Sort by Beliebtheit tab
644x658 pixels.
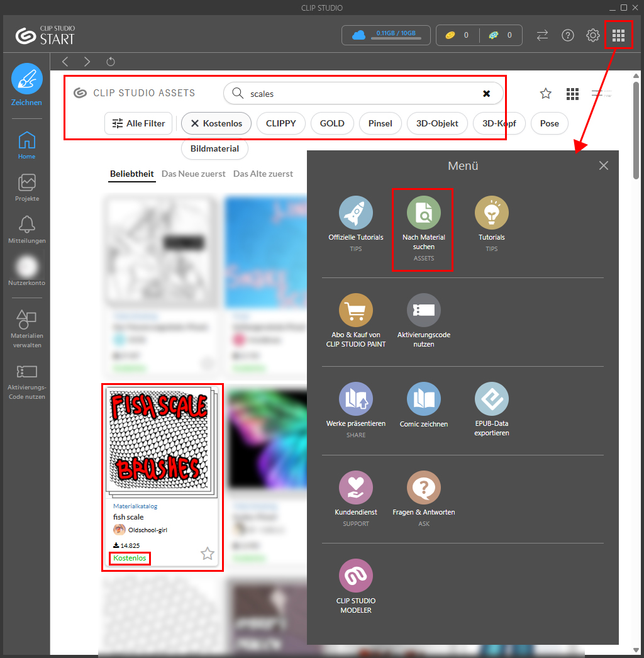[x=131, y=174]
